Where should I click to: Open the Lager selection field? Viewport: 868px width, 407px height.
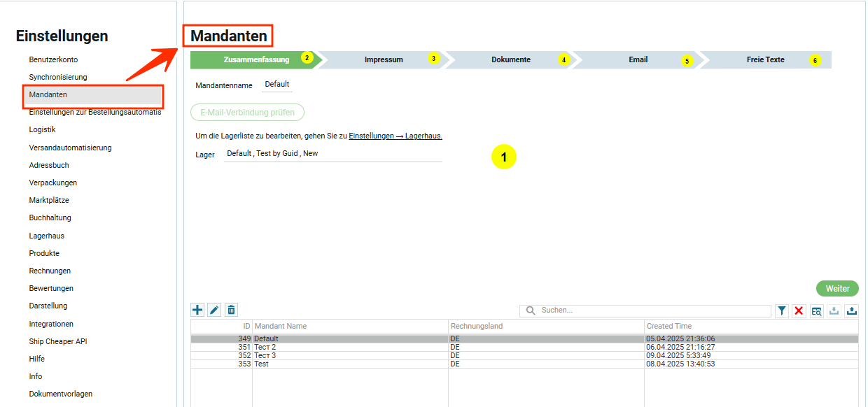coord(332,154)
